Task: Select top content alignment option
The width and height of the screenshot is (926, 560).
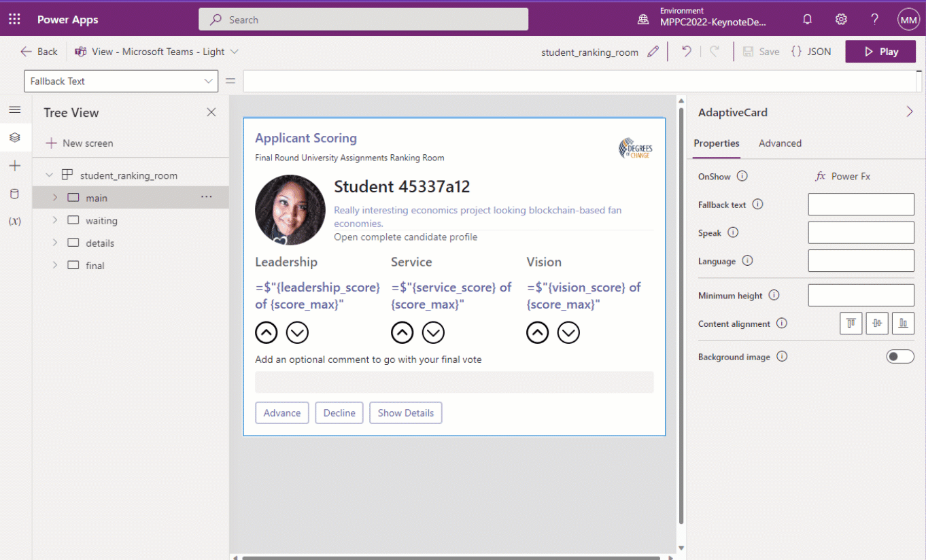Action: [x=851, y=324]
